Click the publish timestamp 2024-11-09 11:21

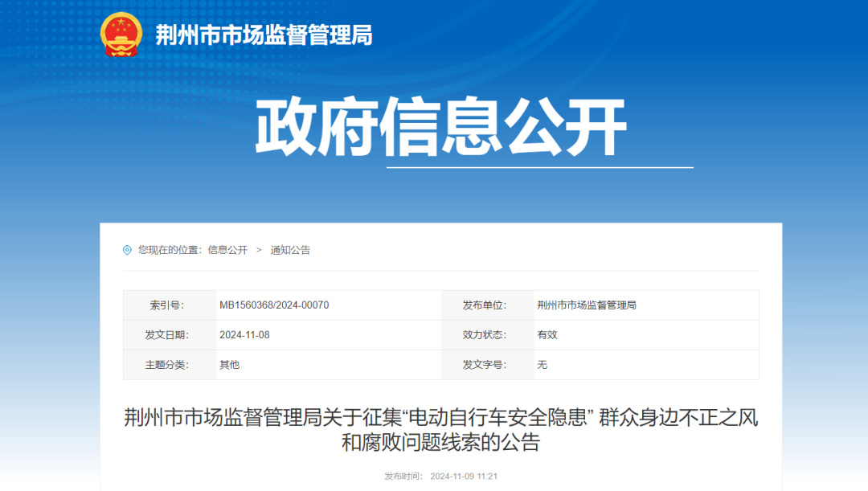tap(463, 475)
